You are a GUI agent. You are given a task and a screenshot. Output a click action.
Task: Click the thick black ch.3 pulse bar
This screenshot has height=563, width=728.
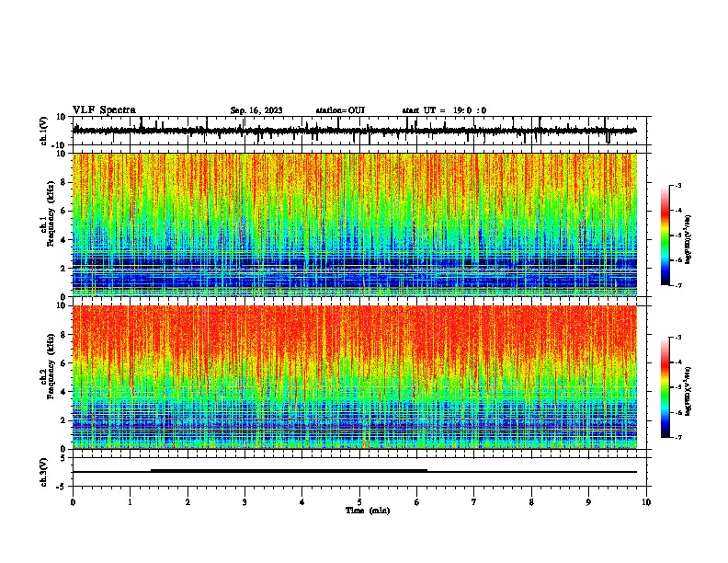pos(289,471)
